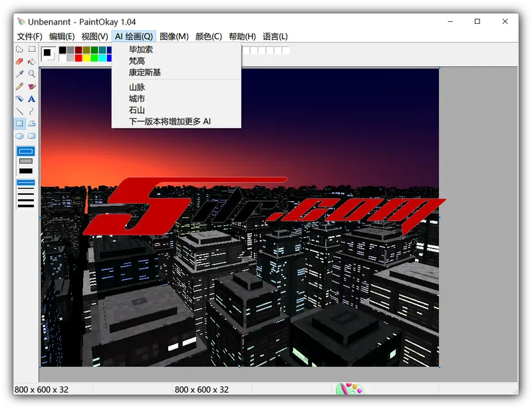532x408 pixels.
Task: Pick the Eraser tool
Action: 19,61
